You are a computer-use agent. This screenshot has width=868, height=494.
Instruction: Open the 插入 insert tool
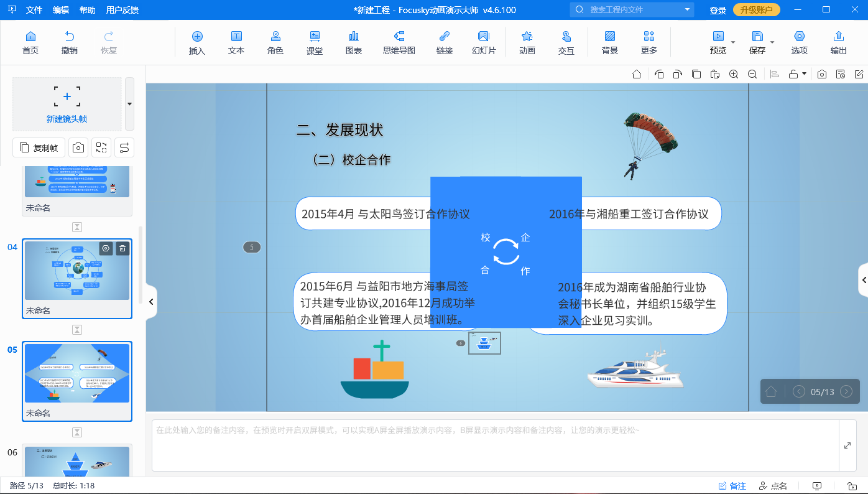point(197,42)
